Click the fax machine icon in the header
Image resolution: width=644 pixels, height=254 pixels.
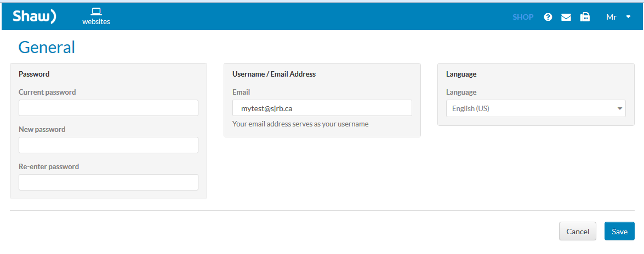[x=585, y=17]
